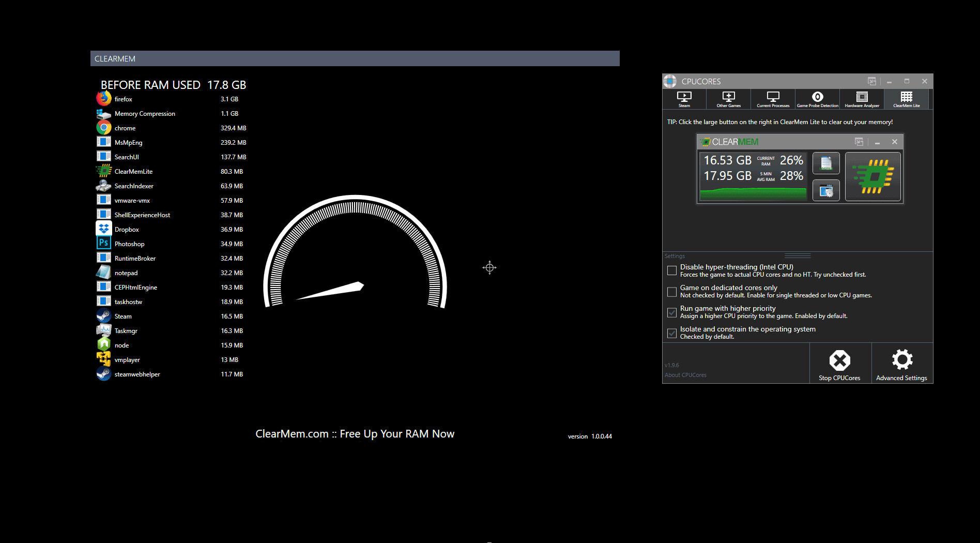Uncheck Run game with higher priority

coord(672,312)
